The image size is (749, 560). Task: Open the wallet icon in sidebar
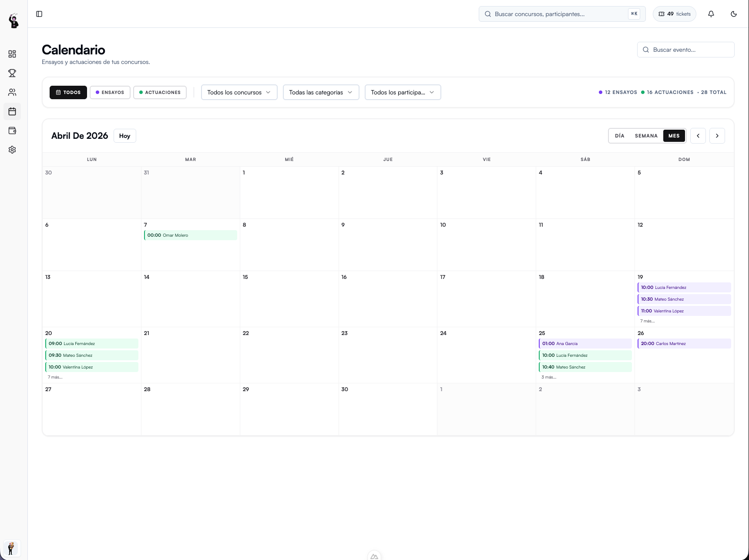12,131
